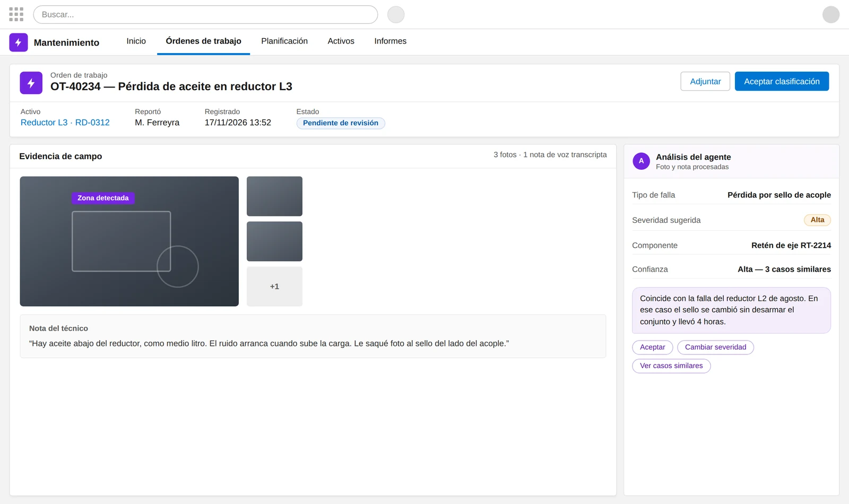Click Ver casos similares button
This screenshot has height=504, width=849.
[x=671, y=366]
